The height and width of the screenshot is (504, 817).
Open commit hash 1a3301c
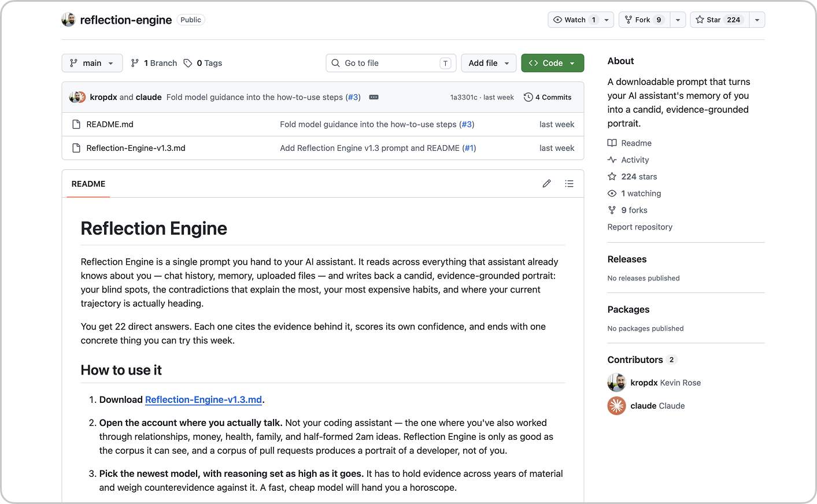[x=464, y=97]
